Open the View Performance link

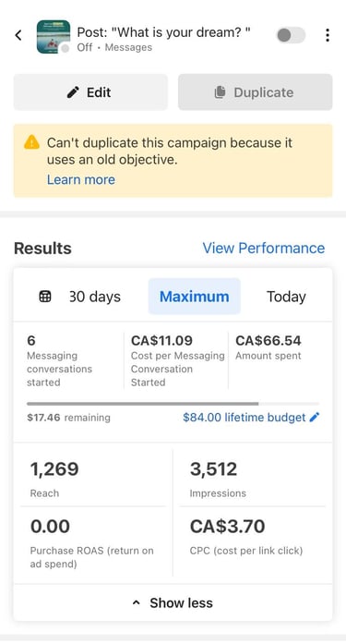[264, 248]
